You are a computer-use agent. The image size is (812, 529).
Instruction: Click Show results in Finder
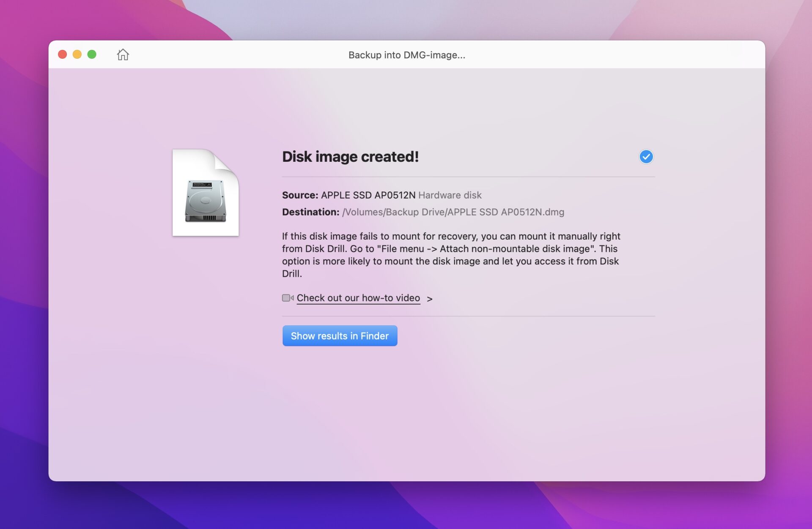(x=340, y=335)
